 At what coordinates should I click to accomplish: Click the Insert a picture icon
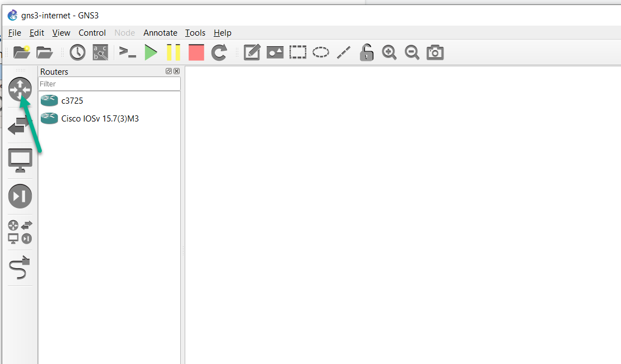point(275,52)
